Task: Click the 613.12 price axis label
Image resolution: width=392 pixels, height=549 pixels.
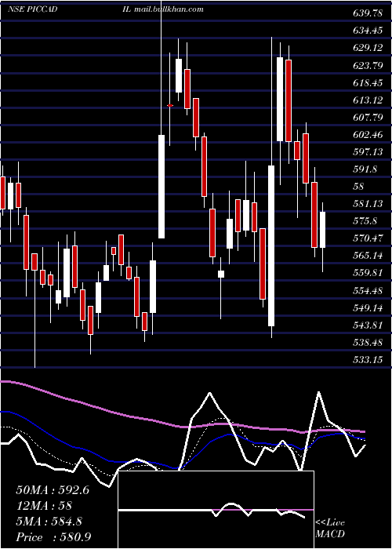Action: click(x=368, y=100)
